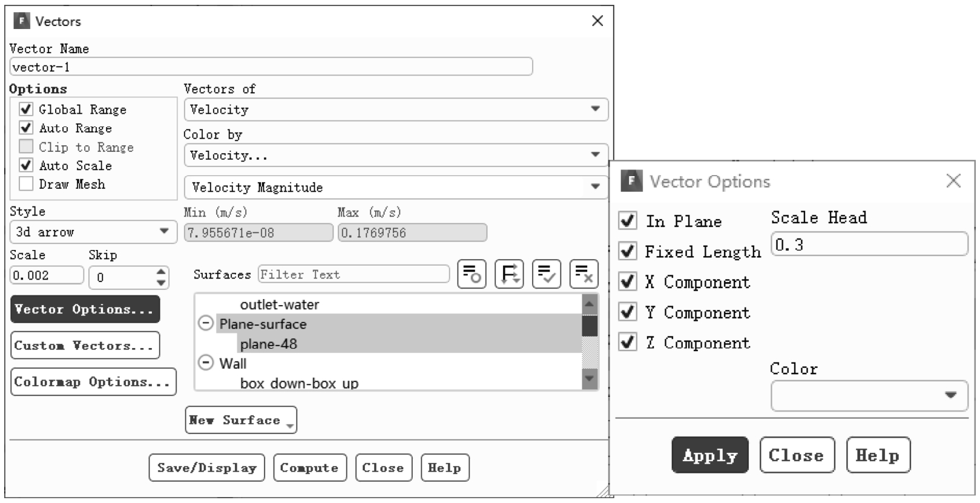Uncheck the Global Range option
Image resolution: width=980 pixels, height=503 pixels.
25,109
